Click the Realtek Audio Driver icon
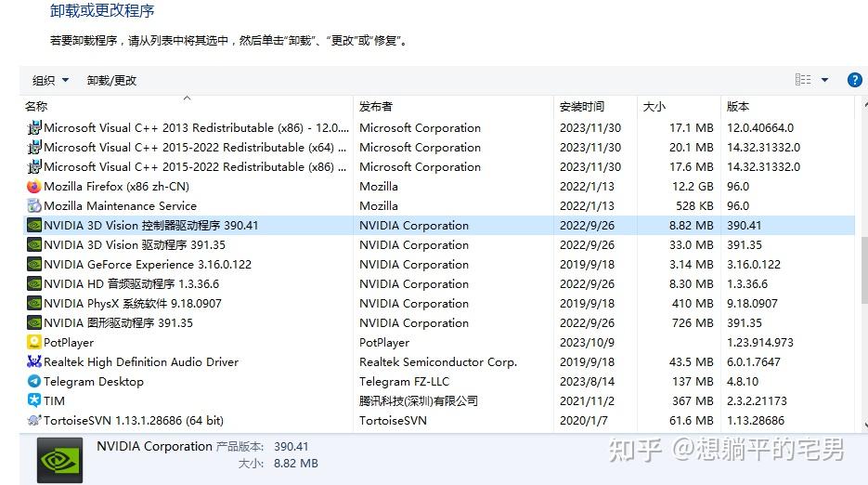The height and width of the screenshot is (485, 868). (34, 362)
